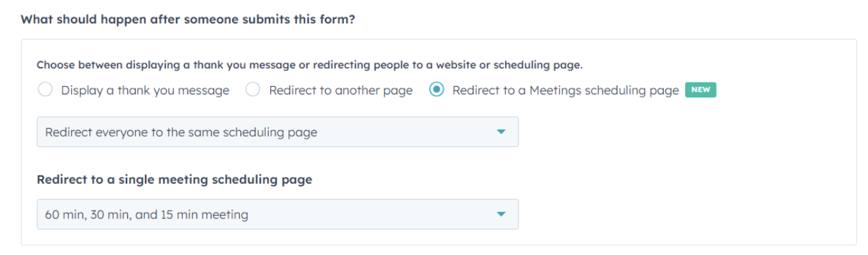Click the Redirect everyone text inside the first combo box
This screenshot has width=868, height=255.
tap(181, 132)
